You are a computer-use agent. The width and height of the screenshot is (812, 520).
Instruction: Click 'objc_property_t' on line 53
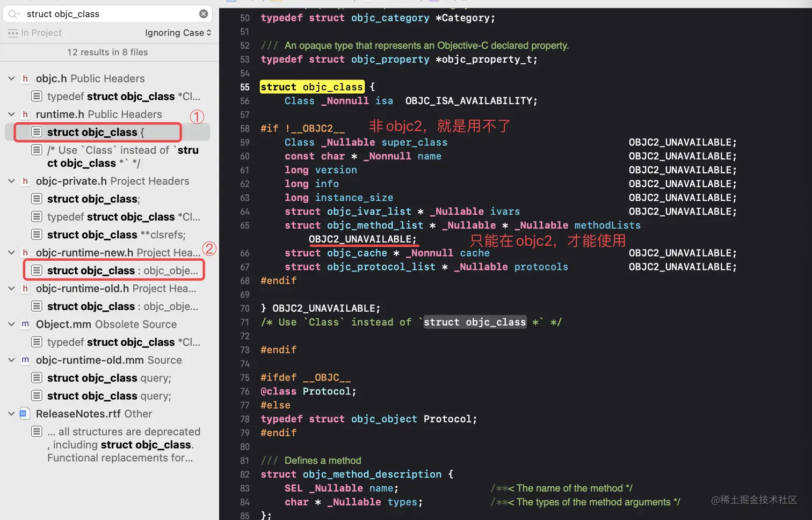[487, 59]
